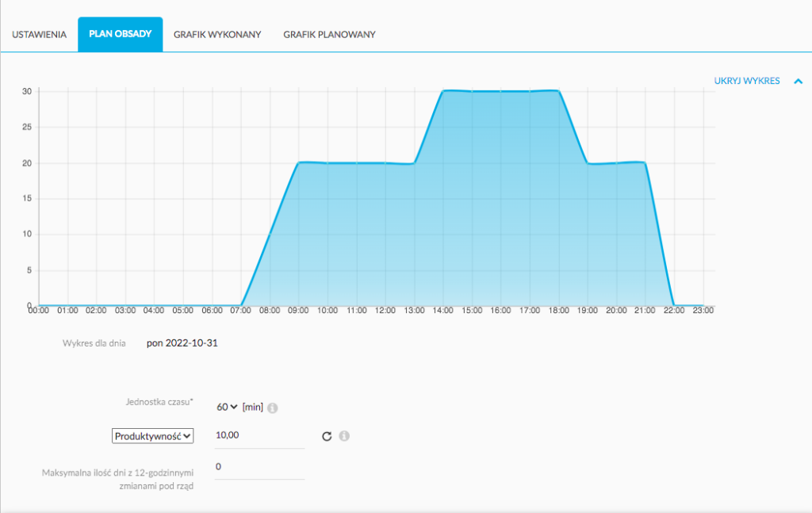The height and width of the screenshot is (513, 812).
Task: Go to the GRAFIK PLANOWANY tab
Action: [x=329, y=35]
